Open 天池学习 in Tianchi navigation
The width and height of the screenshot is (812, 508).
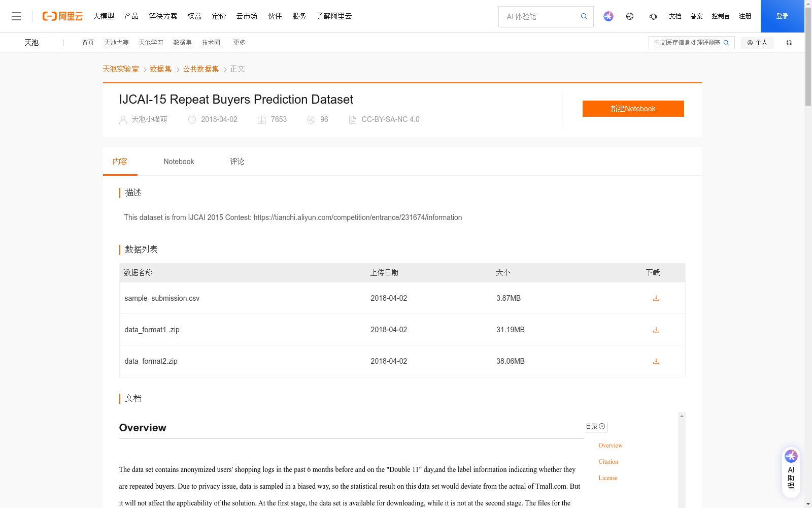(x=151, y=43)
